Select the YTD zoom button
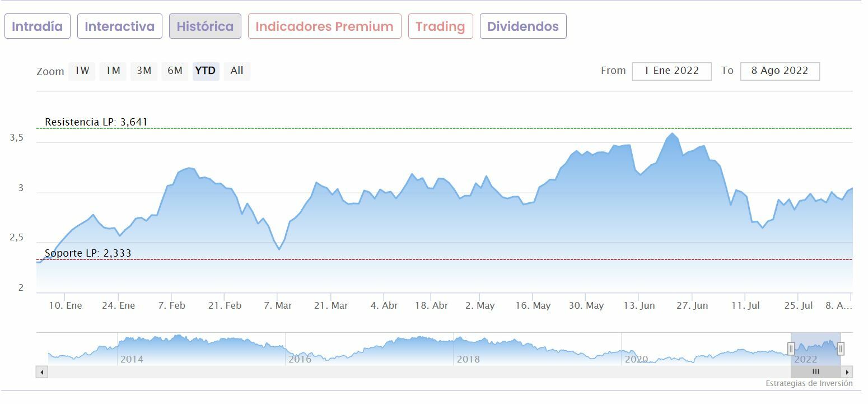The width and height of the screenshot is (868, 404). (206, 71)
